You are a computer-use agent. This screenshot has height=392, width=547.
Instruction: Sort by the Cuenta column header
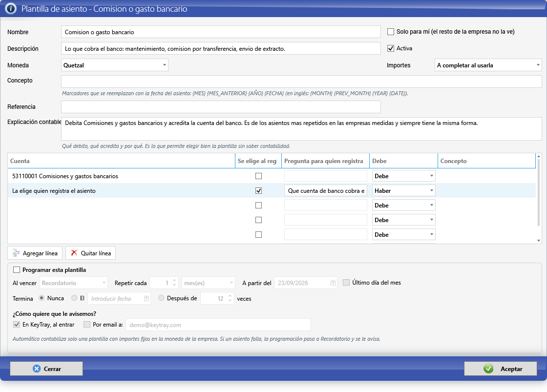122,161
